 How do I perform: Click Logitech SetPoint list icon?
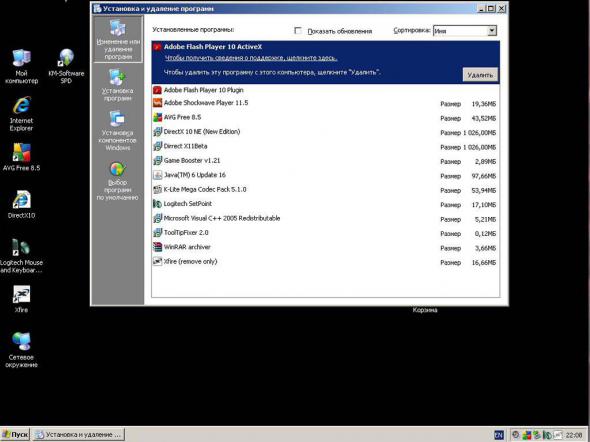coord(157,204)
